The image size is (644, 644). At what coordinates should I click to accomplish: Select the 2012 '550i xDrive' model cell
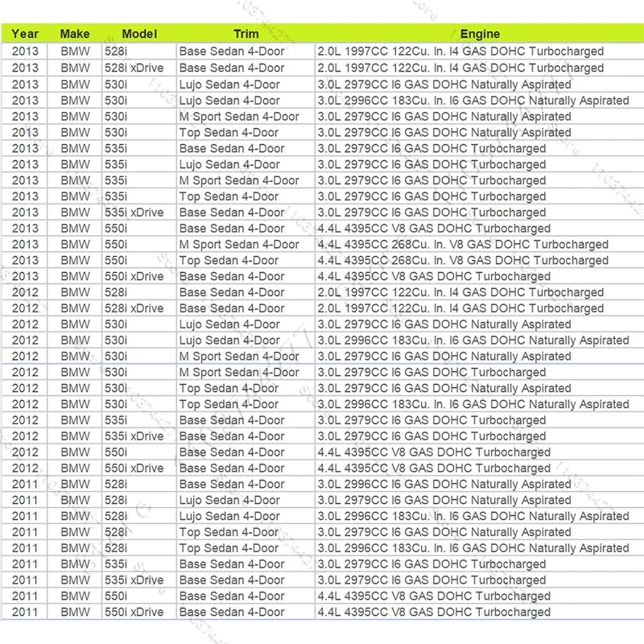139,469
